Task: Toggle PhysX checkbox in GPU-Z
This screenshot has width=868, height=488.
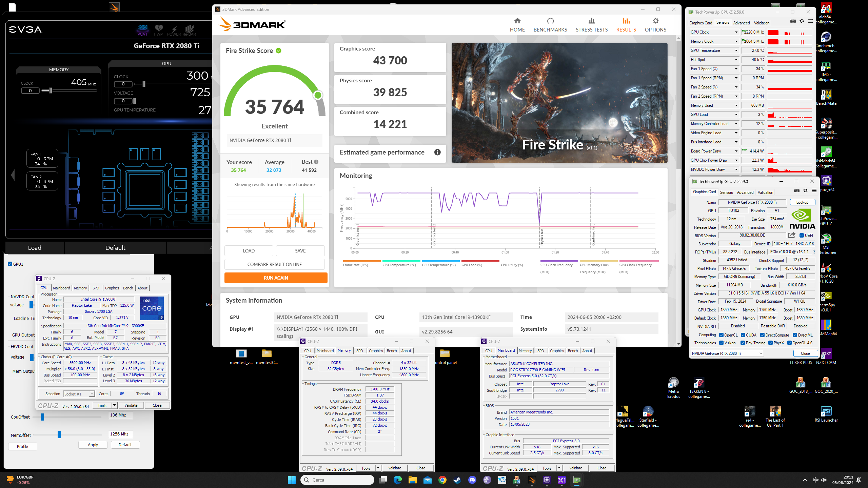Action: [770, 343]
